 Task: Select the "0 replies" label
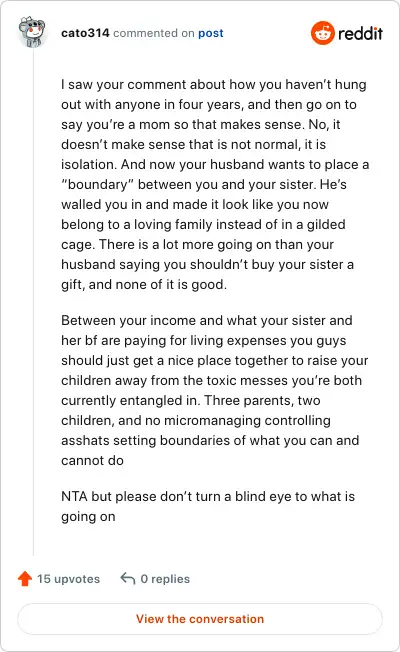[165, 579]
